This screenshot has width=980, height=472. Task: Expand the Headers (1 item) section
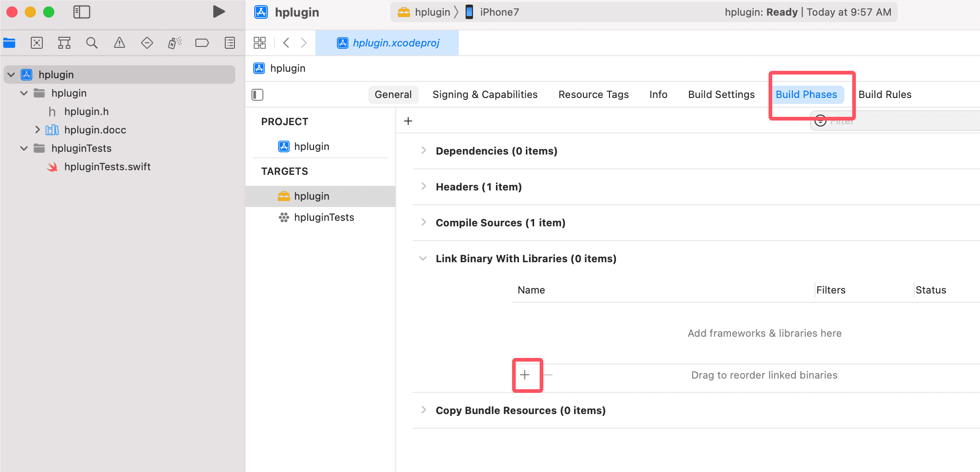(423, 186)
